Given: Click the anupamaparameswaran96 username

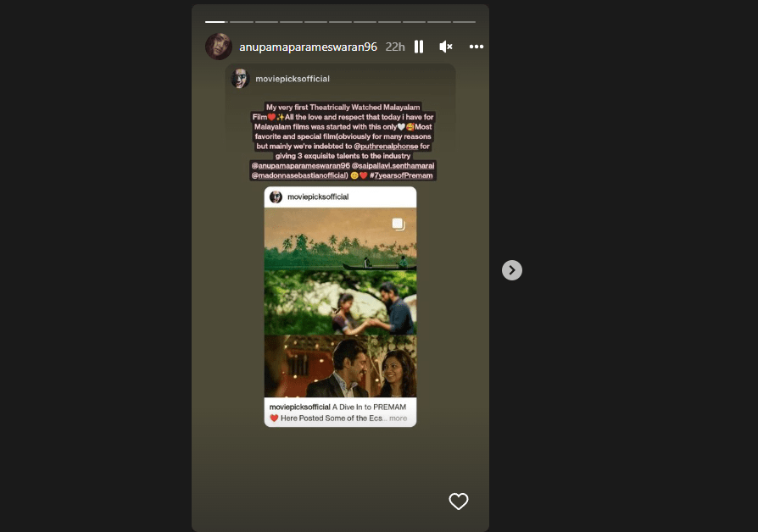Looking at the screenshot, I should point(308,47).
